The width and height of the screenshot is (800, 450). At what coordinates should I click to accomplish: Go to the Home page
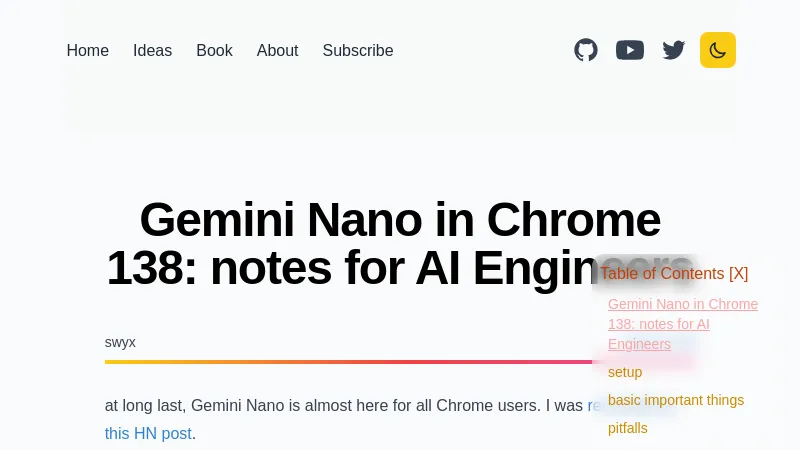coord(88,51)
